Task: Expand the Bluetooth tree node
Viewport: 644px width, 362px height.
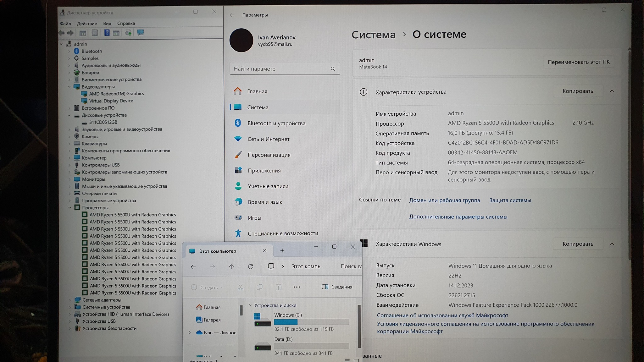Action: [69, 51]
